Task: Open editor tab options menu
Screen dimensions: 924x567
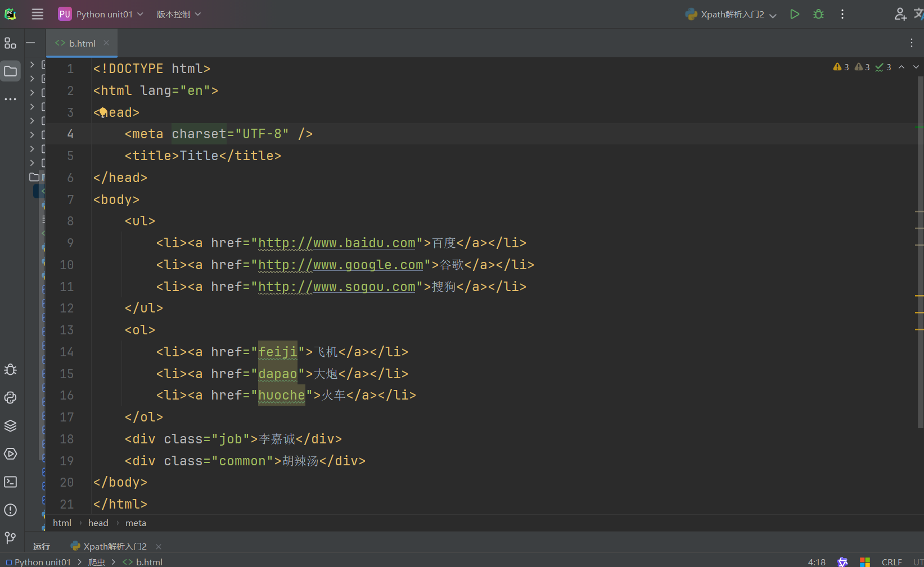Action: (912, 43)
